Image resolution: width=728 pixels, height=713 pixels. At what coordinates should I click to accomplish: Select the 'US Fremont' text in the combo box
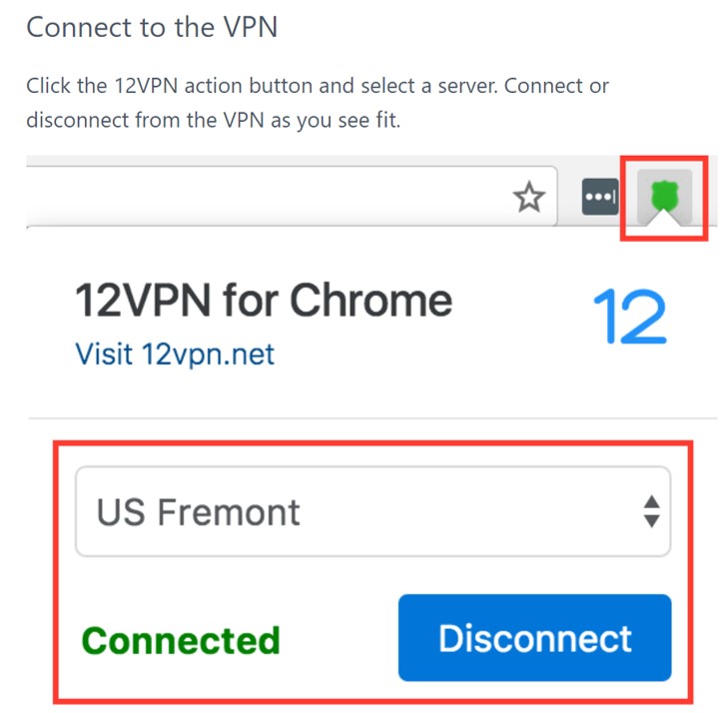click(x=198, y=512)
